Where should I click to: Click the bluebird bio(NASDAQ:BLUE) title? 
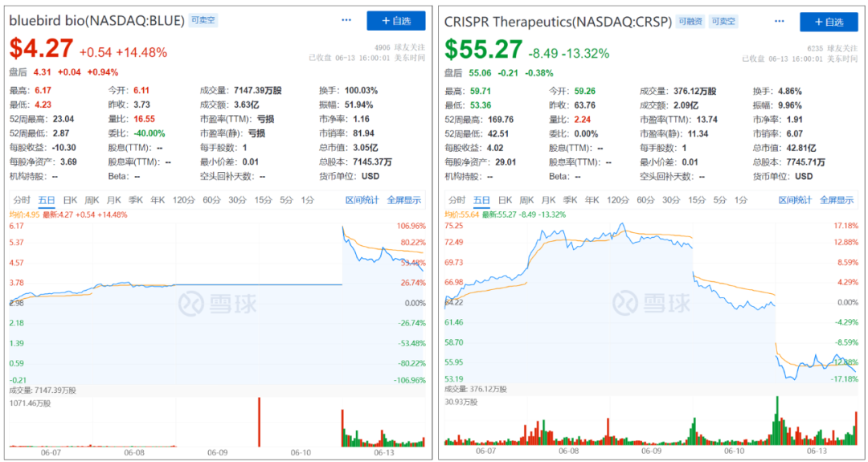[97, 21]
